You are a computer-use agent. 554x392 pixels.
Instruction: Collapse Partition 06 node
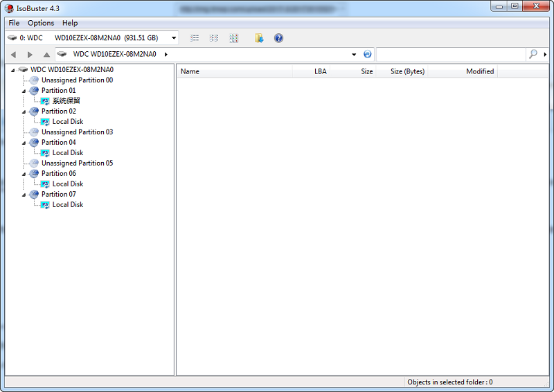[24, 175]
